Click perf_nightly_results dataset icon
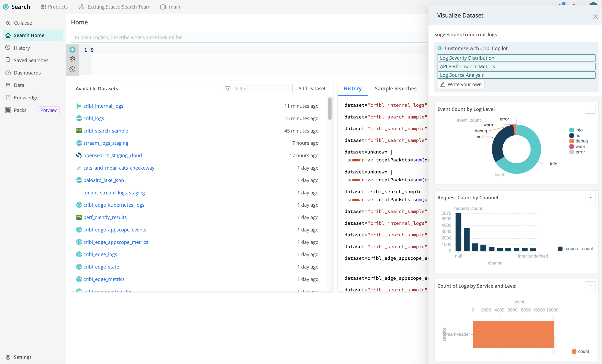 click(x=79, y=217)
